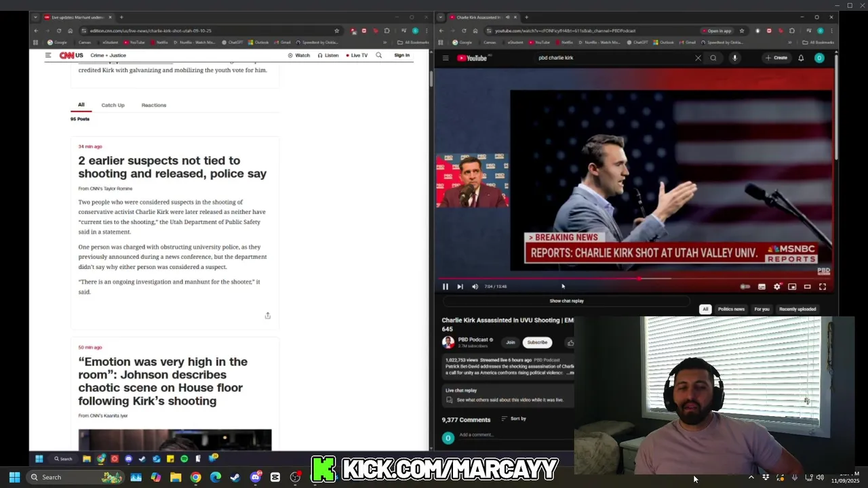Pause the YouTube video

(446, 287)
